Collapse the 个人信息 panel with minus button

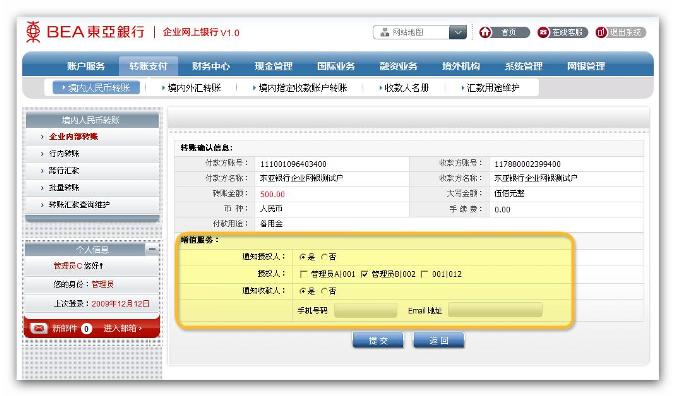click(152, 249)
